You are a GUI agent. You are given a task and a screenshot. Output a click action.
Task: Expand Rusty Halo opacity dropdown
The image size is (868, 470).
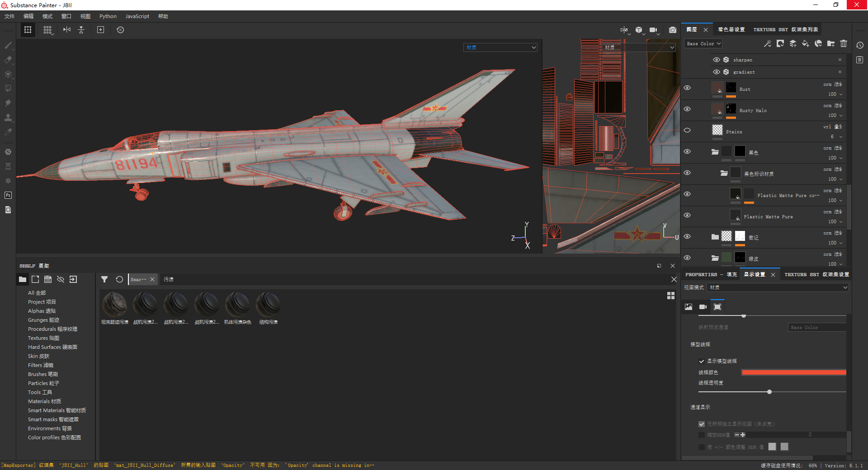click(841, 116)
